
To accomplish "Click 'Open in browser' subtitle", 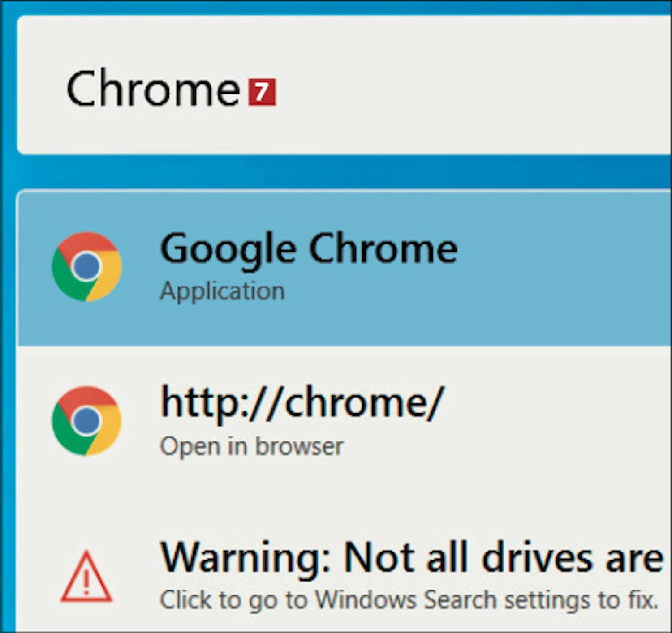I will coord(252,446).
